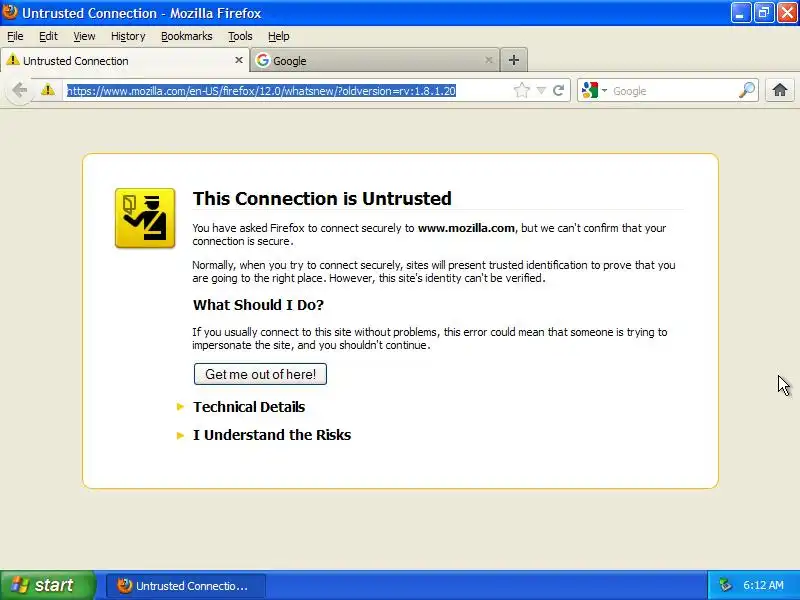
Task: Bookmark this page with the star icon
Action: coord(521,90)
